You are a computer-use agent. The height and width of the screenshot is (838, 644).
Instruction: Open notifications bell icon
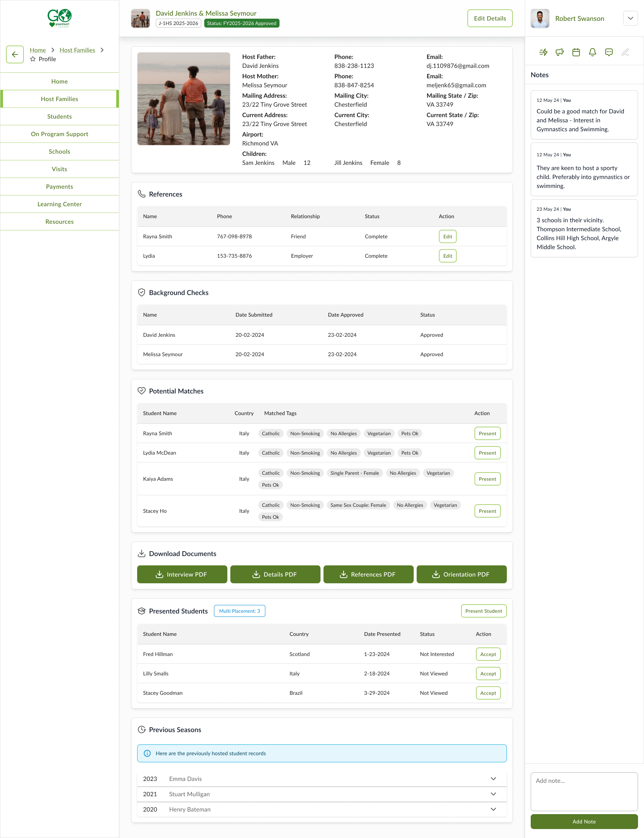tap(592, 52)
